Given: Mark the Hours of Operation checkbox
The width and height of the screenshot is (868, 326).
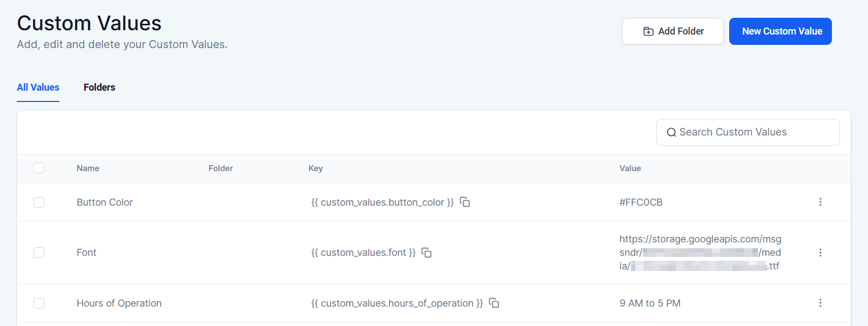Looking at the screenshot, I should point(39,303).
